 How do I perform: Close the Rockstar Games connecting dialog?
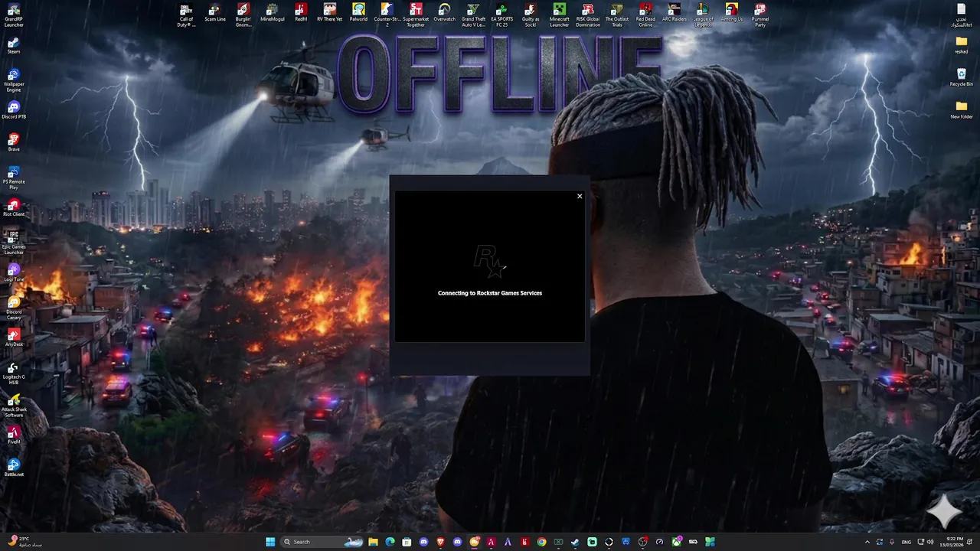point(580,196)
